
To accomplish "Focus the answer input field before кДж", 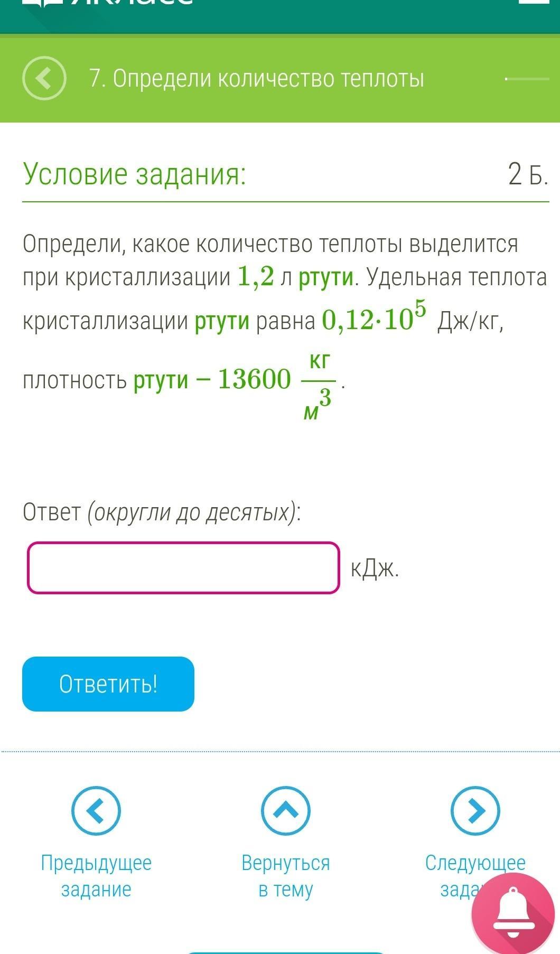I will pyautogui.click(x=183, y=568).
